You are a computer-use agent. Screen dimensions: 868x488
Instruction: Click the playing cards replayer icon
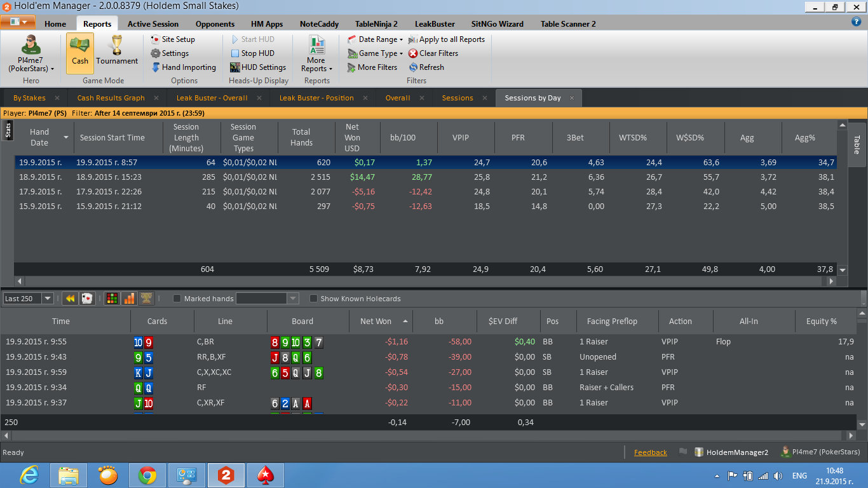point(87,299)
